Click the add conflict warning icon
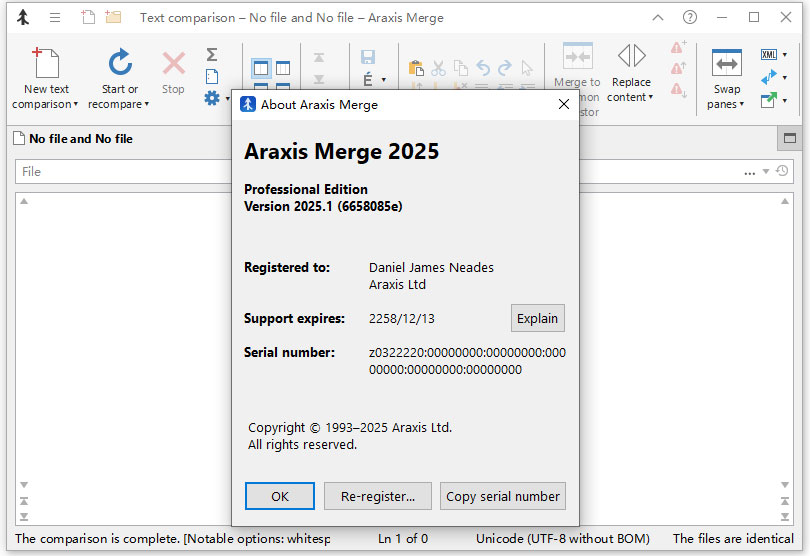The width and height of the screenshot is (810, 556). [x=678, y=48]
